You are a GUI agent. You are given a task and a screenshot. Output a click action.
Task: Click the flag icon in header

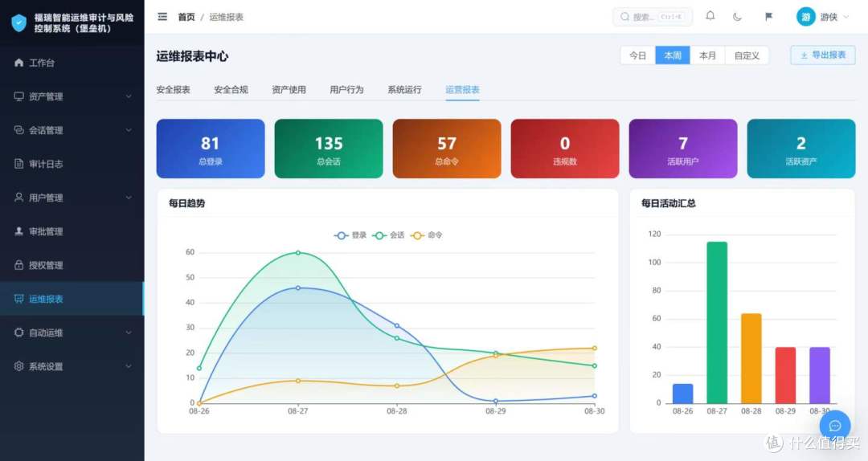768,17
